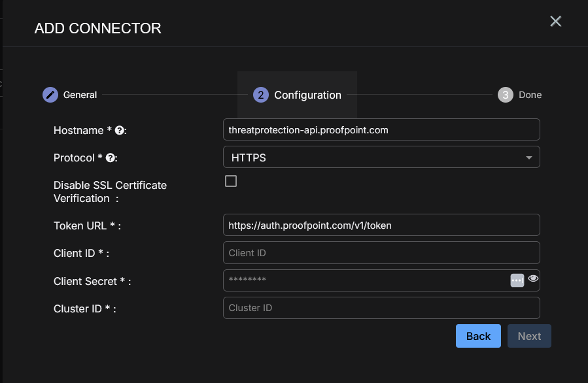This screenshot has width=588, height=383.
Task: Show the Client Secret using the eye icon
Action: (533, 278)
